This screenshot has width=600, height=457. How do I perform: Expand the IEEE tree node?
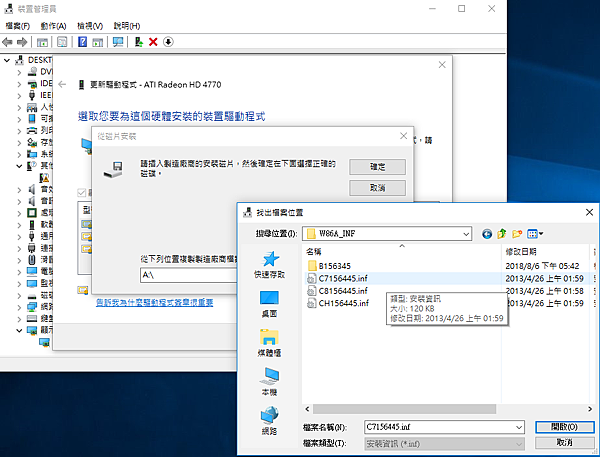pyautogui.click(x=19, y=96)
